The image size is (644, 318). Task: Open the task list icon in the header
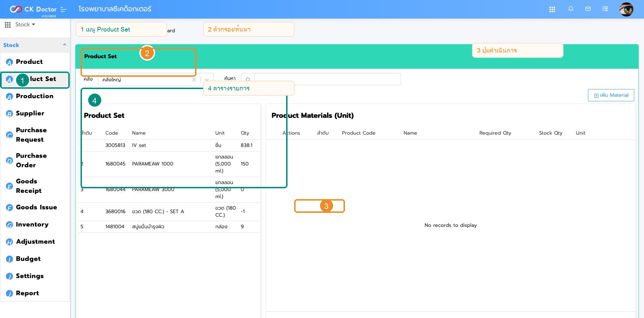click(605, 9)
